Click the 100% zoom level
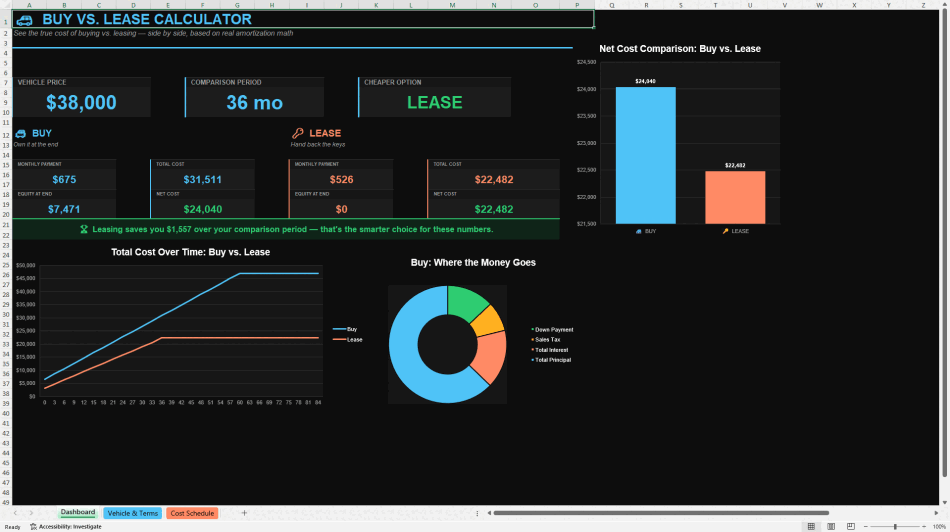This screenshot has height=532, width=950. point(939,527)
